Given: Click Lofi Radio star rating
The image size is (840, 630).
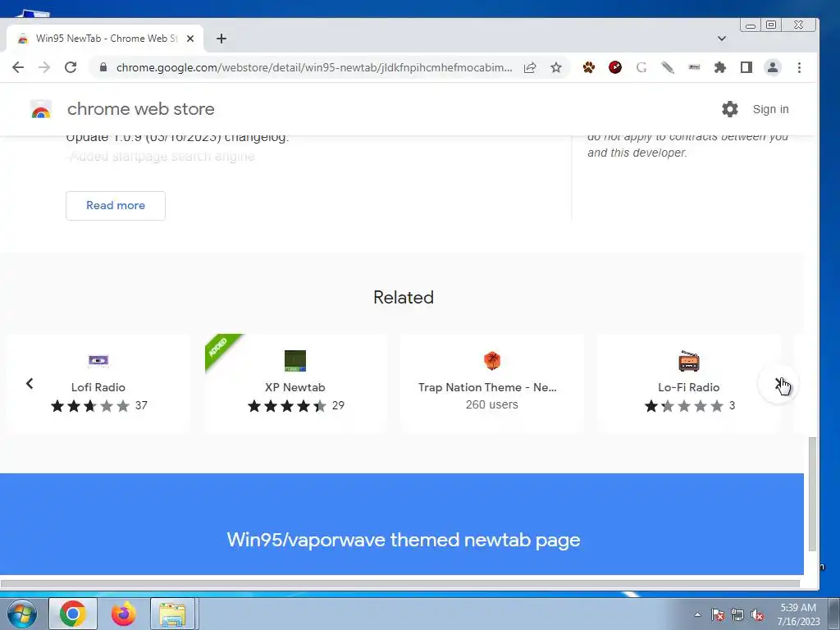Looking at the screenshot, I should (90, 406).
